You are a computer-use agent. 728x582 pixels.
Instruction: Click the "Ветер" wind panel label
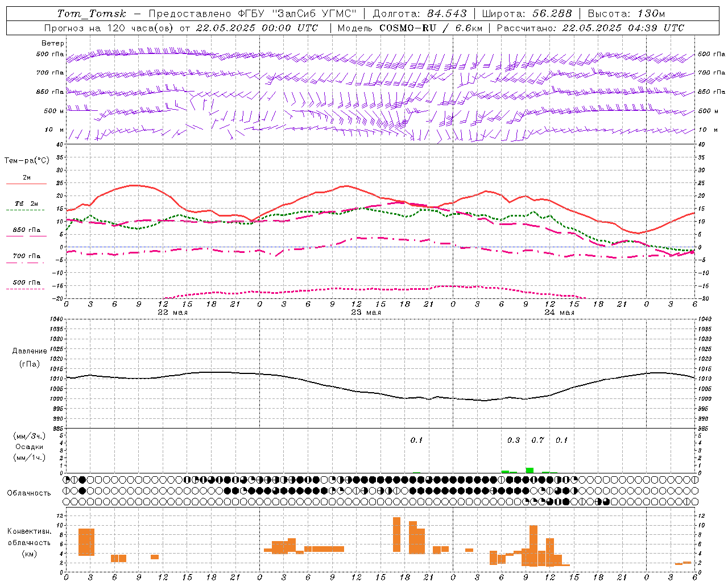(53, 43)
